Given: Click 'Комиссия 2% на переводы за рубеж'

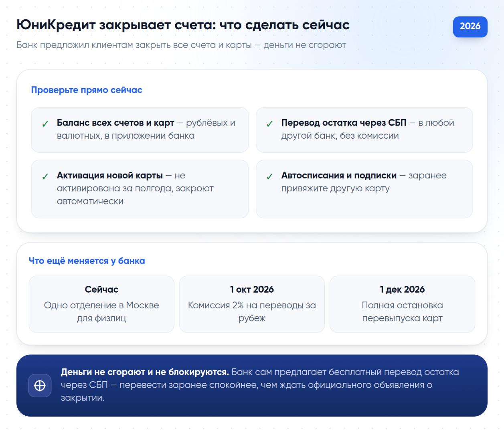Looking at the screenshot, I should coord(252,312).
